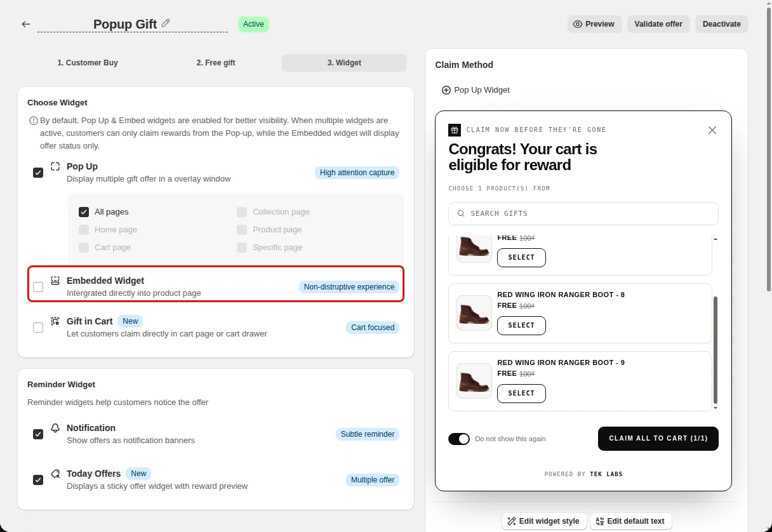Viewport: 772px width, 532px height.
Task: Tick the Specific page checkbox
Action: click(x=242, y=248)
